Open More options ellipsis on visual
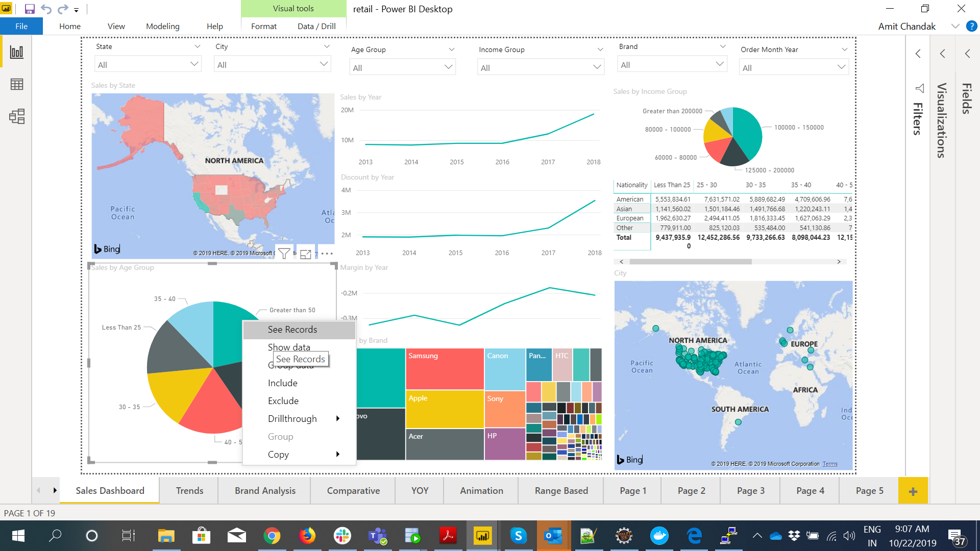 327,254
